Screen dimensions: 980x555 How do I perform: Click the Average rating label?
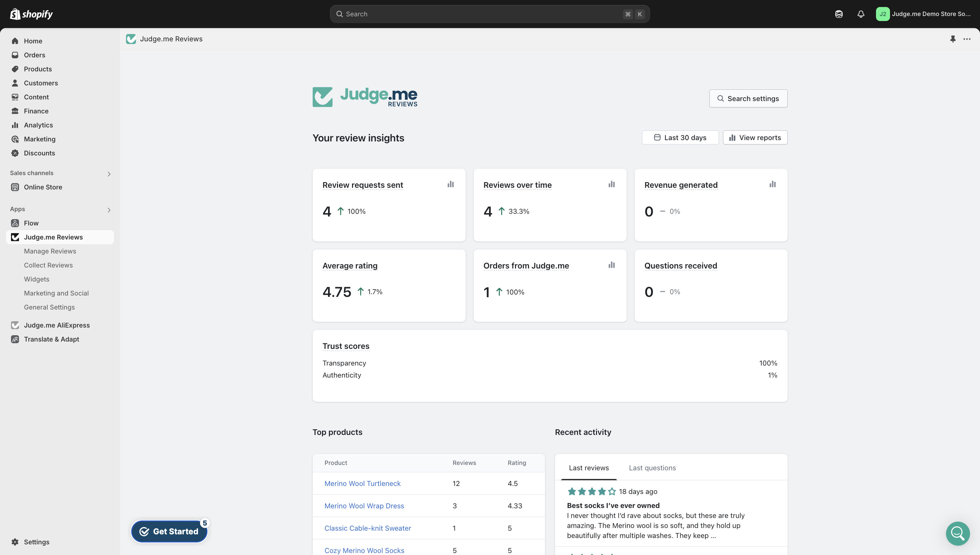350,266
